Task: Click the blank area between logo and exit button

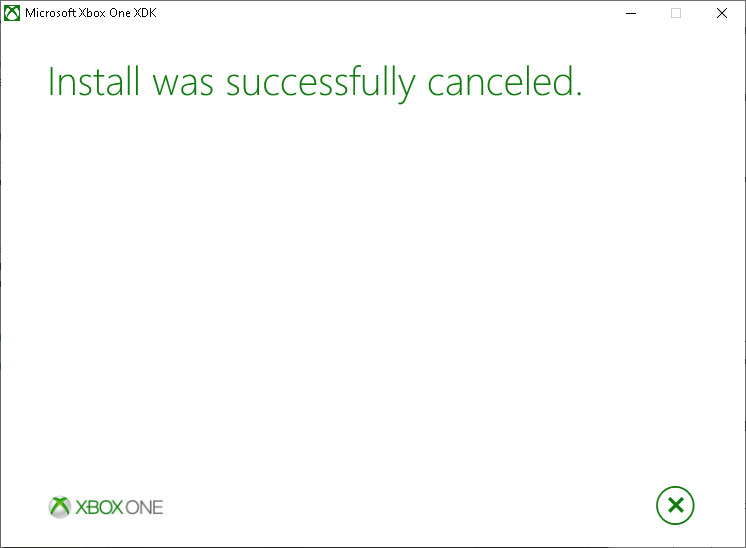Action: click(400, 507)
